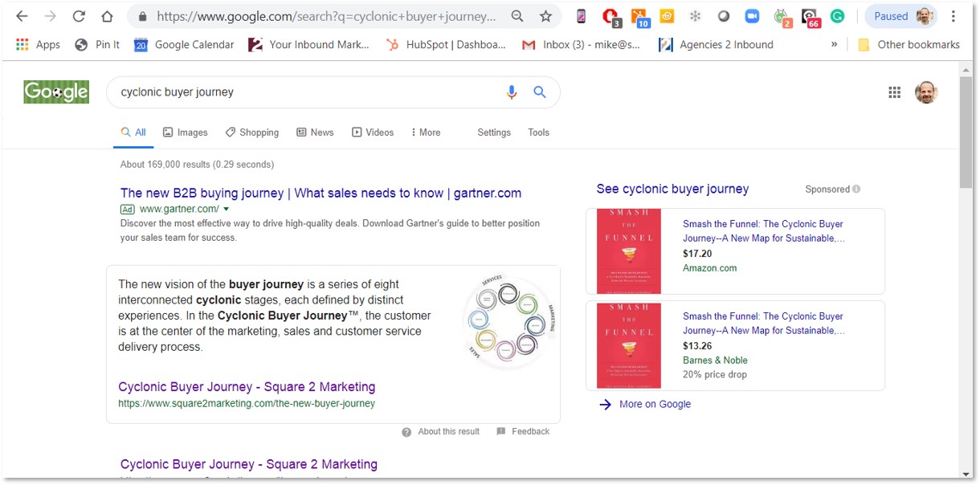The width and height of the screenshot is (980, 485).
Task: Open search Tools options
Action: point(539,132)
